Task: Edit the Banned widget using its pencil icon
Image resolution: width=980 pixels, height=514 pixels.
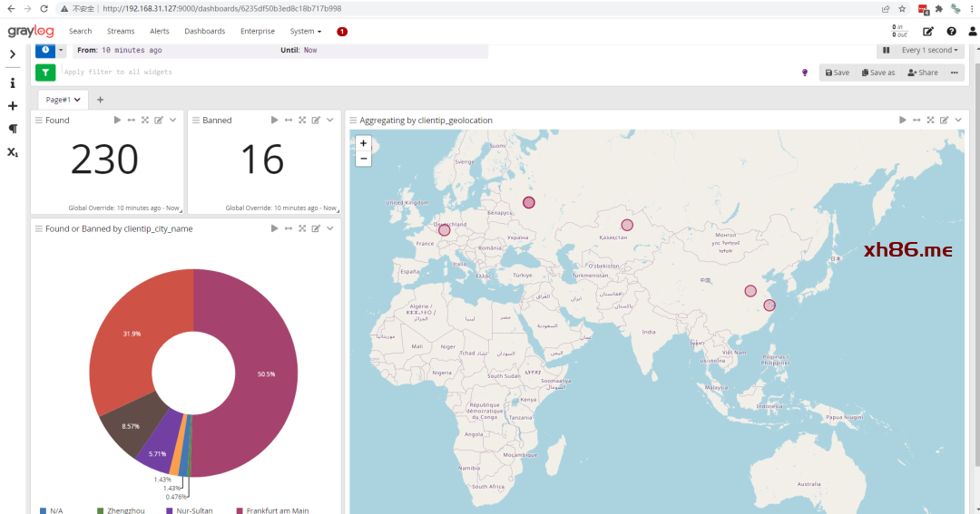Action: pyautogui.click(x=316, y=120)
